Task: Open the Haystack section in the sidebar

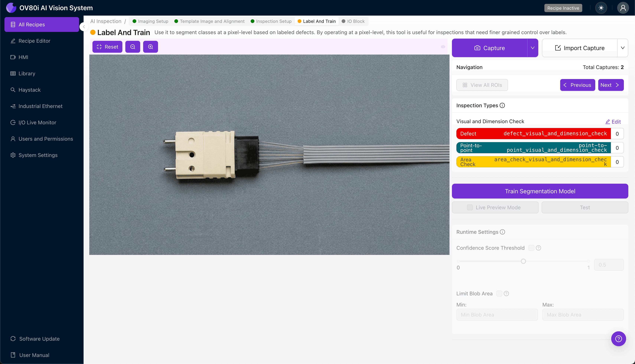Action: click(29, 90)
